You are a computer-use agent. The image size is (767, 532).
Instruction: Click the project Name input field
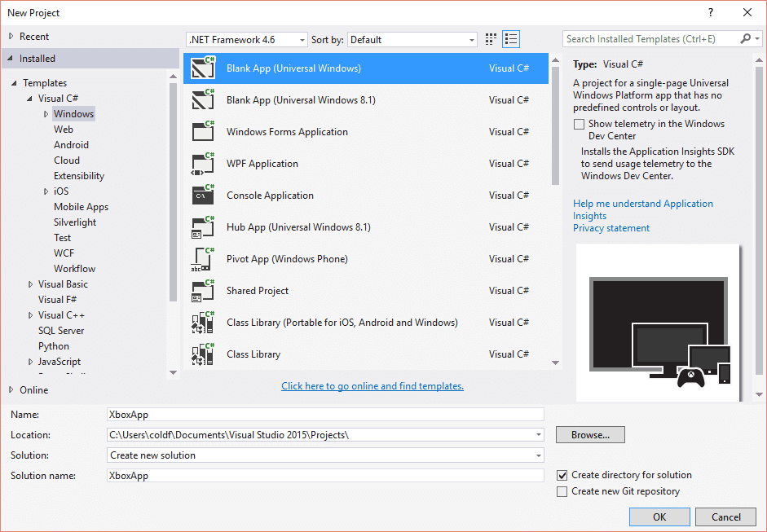pos(325,414)
